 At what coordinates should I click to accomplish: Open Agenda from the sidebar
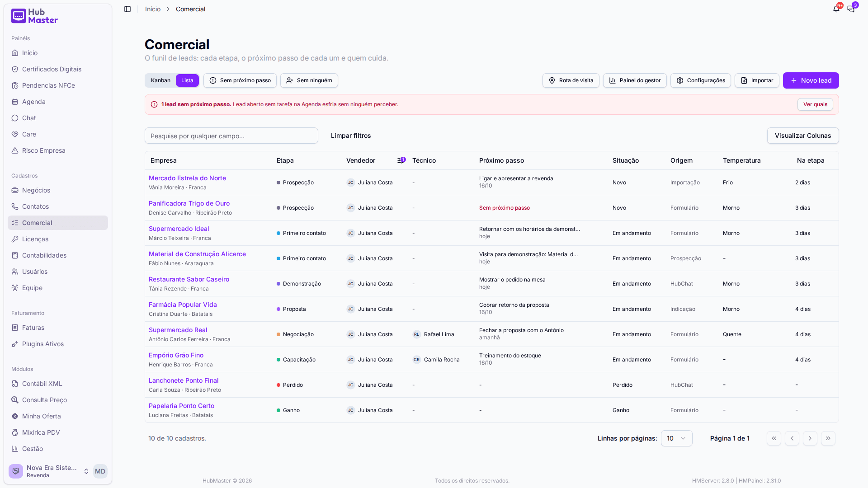(58, 102)
